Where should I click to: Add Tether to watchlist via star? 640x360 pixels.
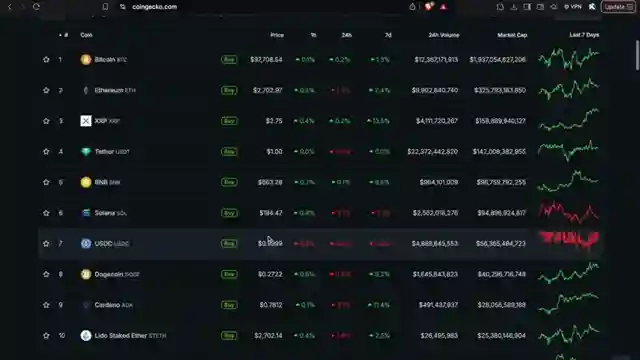[x=46, y=151]
